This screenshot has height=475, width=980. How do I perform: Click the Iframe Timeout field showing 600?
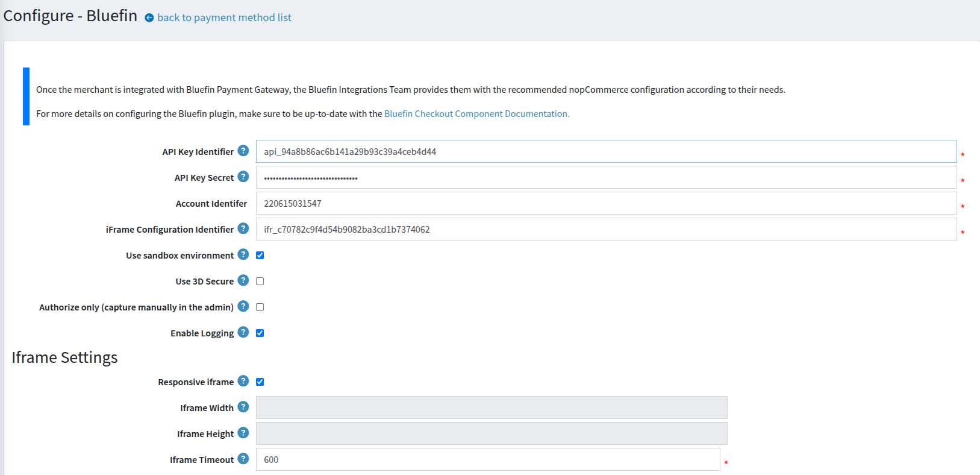[x=488, y=459]
